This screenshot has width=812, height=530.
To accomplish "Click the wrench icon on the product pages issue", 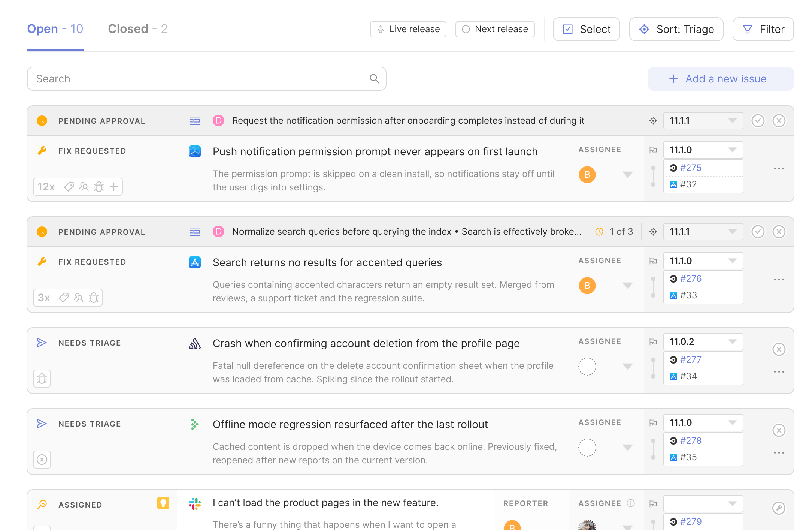I will coord(779,508).
